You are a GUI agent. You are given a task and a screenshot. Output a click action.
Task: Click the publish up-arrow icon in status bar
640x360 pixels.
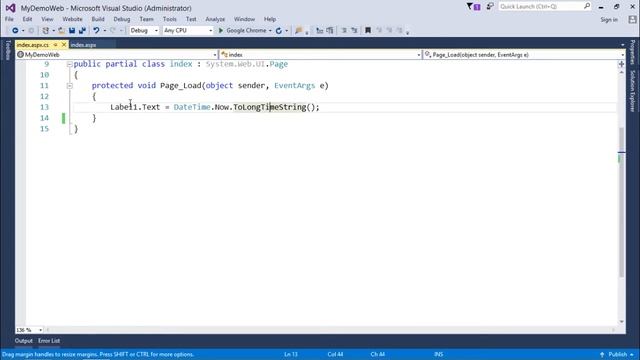tap(602, 354)
